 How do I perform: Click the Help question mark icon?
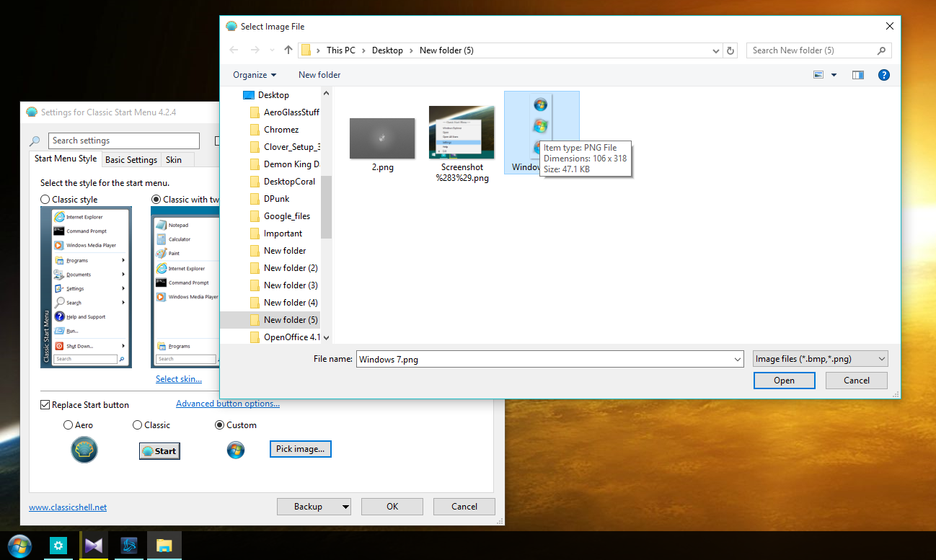pyautogui.click(x=883, y=74)
